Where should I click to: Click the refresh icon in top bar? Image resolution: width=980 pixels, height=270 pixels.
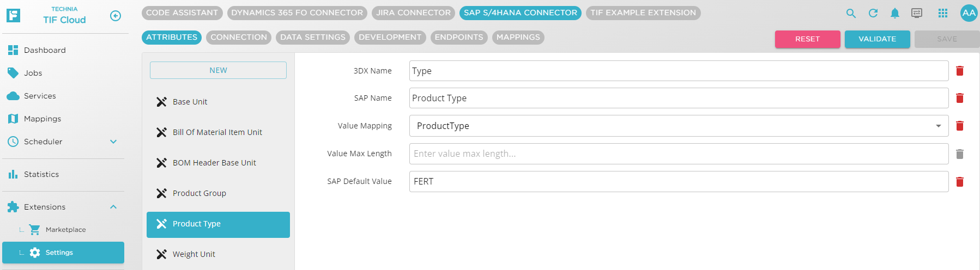(873, 13)
